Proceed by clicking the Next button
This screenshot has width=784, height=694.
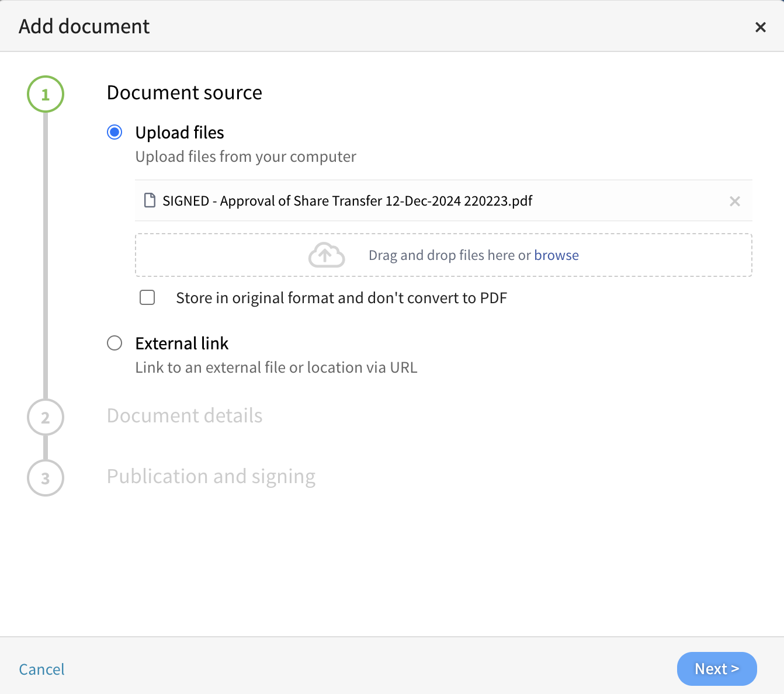pyautogui.click(x=717, y=669)
